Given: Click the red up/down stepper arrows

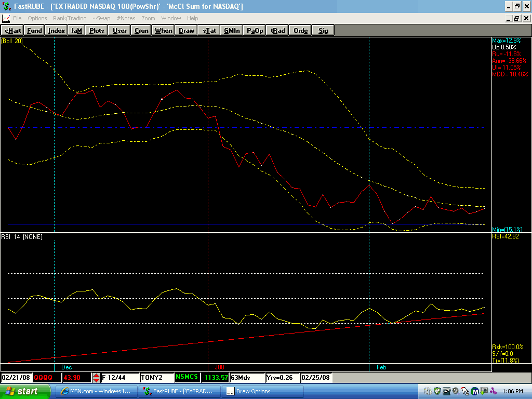Looking at the screenshot, I should (x=96, y=378).
